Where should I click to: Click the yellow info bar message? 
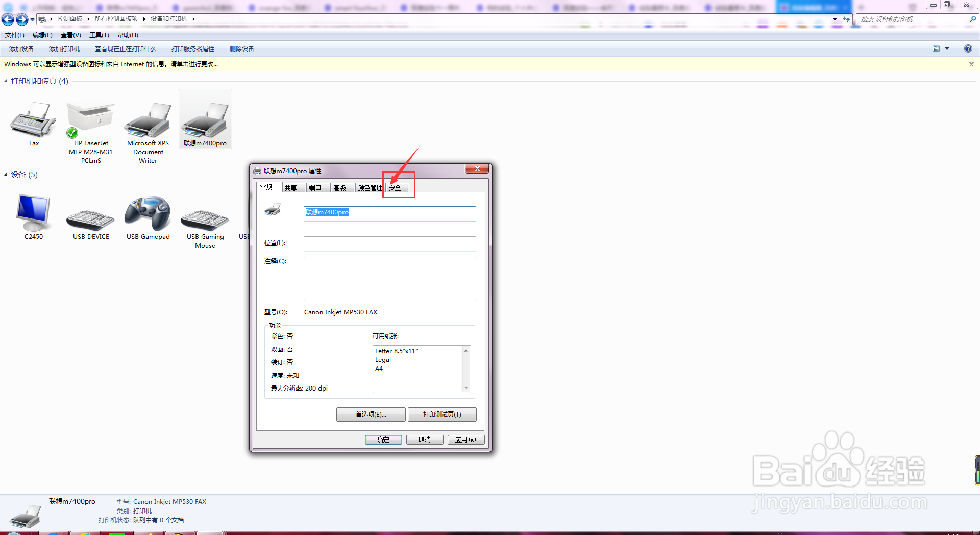(x=111, y=64)
